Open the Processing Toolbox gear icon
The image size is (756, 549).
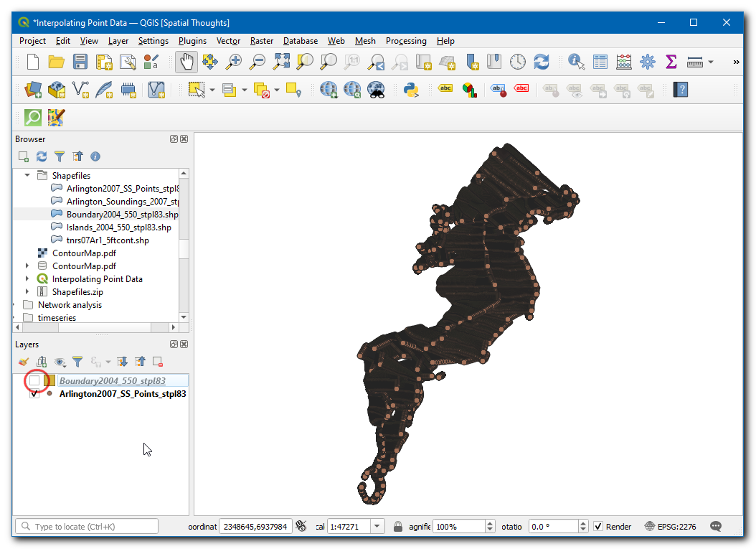[x=648, y=62]
